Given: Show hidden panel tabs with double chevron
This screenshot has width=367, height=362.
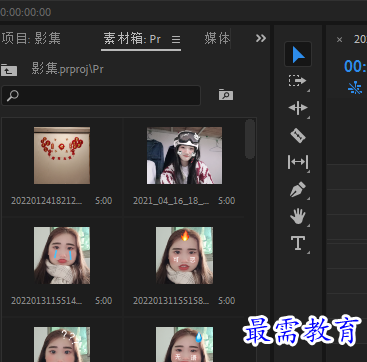Looking at the screenshot, I should pyautogui.click(x=261, y=38).
